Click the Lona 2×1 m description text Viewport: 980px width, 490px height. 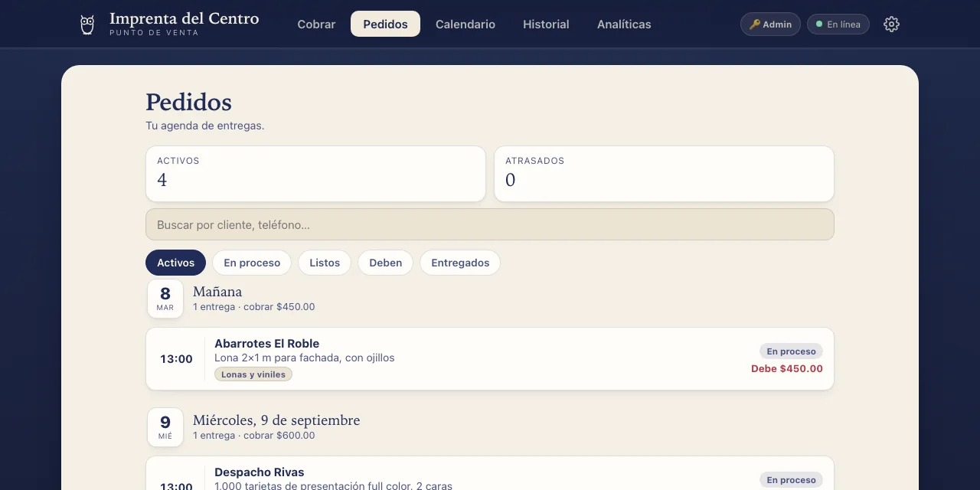coord(305,358)
